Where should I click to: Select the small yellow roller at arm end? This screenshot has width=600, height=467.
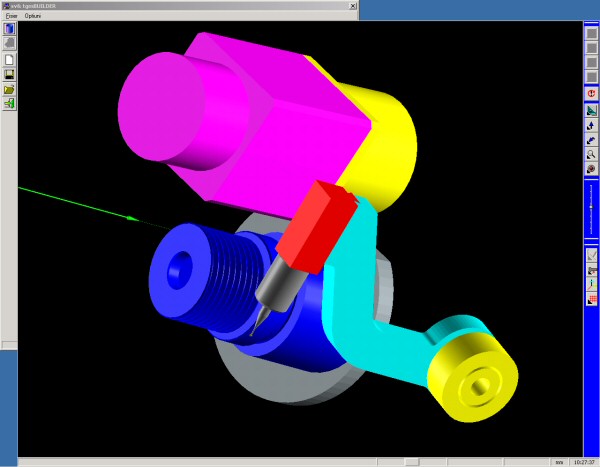coord(473,379)
